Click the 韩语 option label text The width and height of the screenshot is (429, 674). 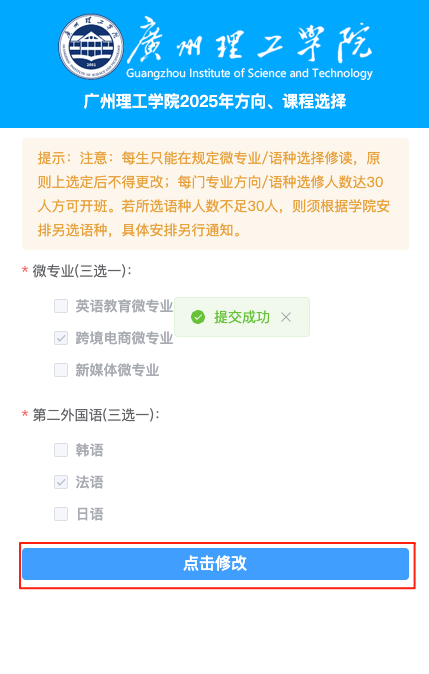[x=89, y=450]
